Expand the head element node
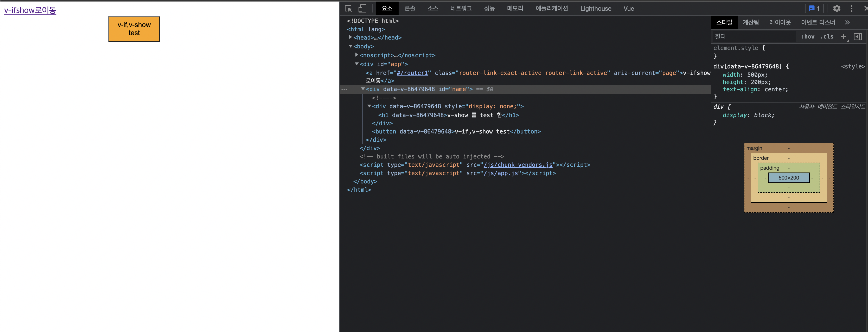This screenshot has width=868, height=332. coord(350,37)
